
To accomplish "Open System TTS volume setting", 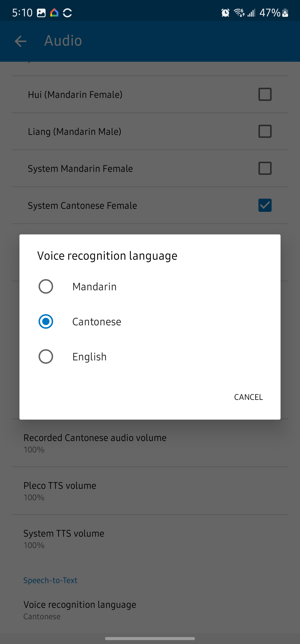I will (64, 539).
